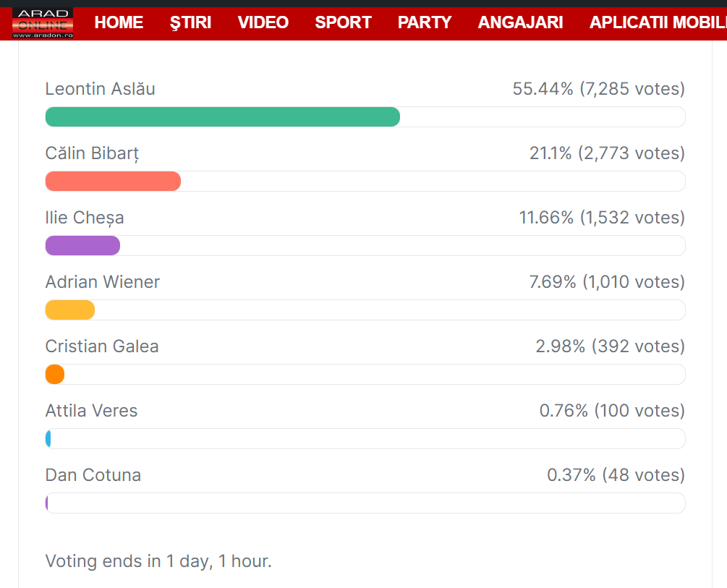
Task: Open the ANGAJARI page
Action: coord(520,22)
